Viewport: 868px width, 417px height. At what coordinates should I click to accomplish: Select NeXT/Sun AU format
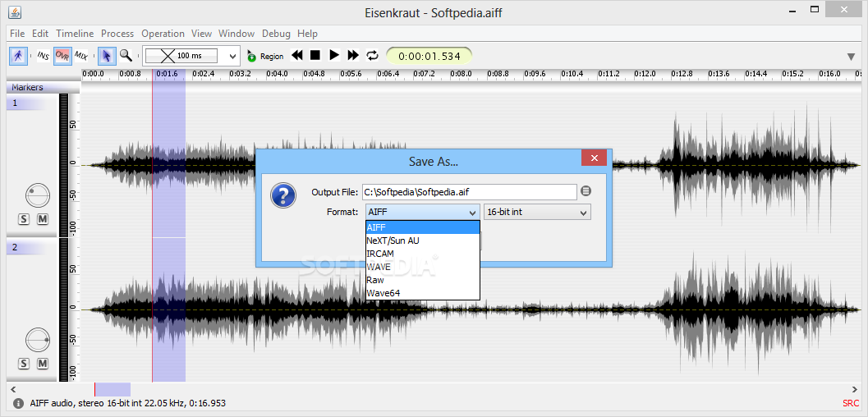[423, 241]
